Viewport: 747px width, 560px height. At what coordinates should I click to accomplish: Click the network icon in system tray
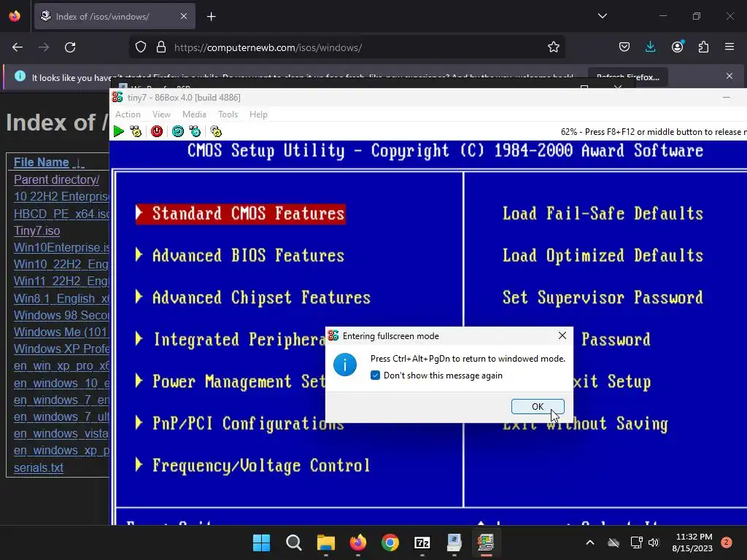click(636, 542)
